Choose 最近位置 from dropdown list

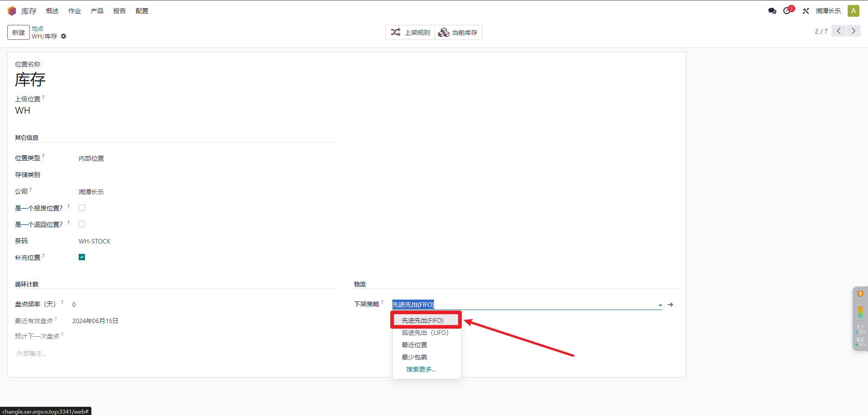[x=414, y=345]
